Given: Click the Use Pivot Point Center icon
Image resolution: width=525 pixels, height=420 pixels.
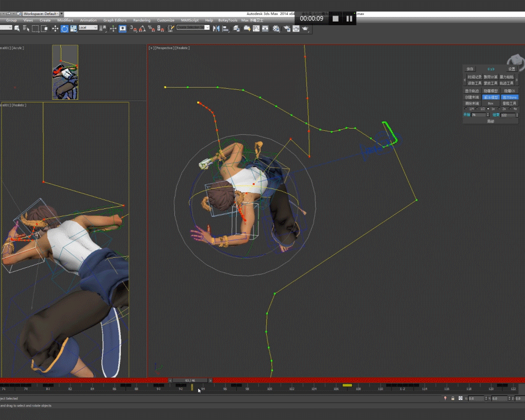Looking at the screenshot, I should (103, 29).
